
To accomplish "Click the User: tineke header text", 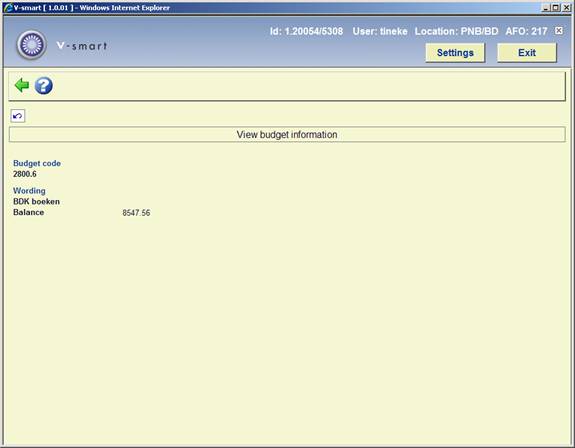I will tap(380, 31).
